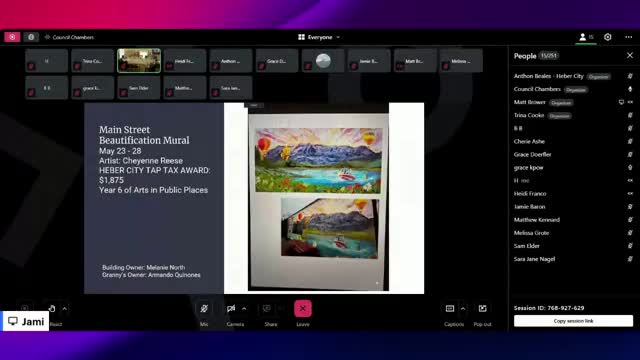Open the settings gear icon
The image size is (640, 360).
tap(608, 37)
